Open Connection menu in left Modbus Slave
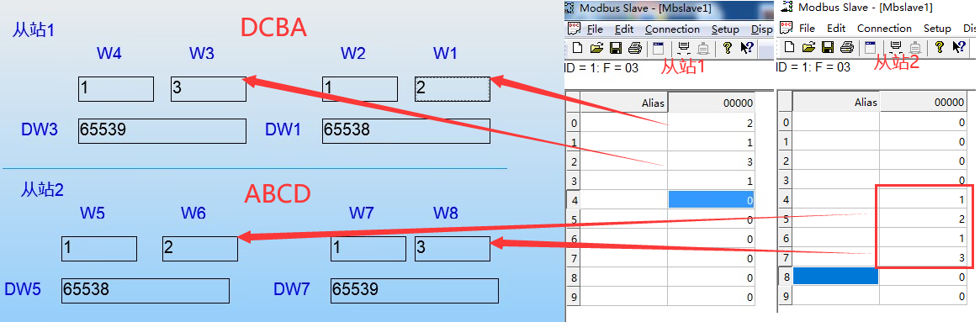The image size is (980, 322). pyautogui.click(x=672, y=29)
